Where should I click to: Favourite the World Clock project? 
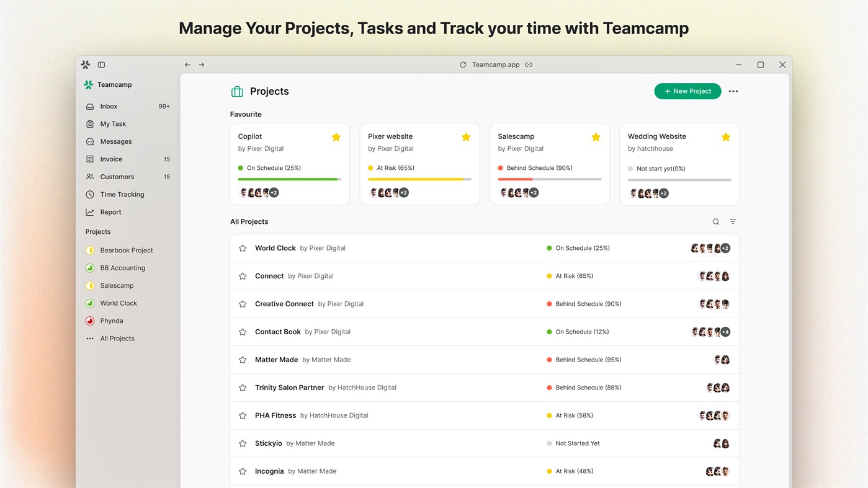[x=243, y=247]
